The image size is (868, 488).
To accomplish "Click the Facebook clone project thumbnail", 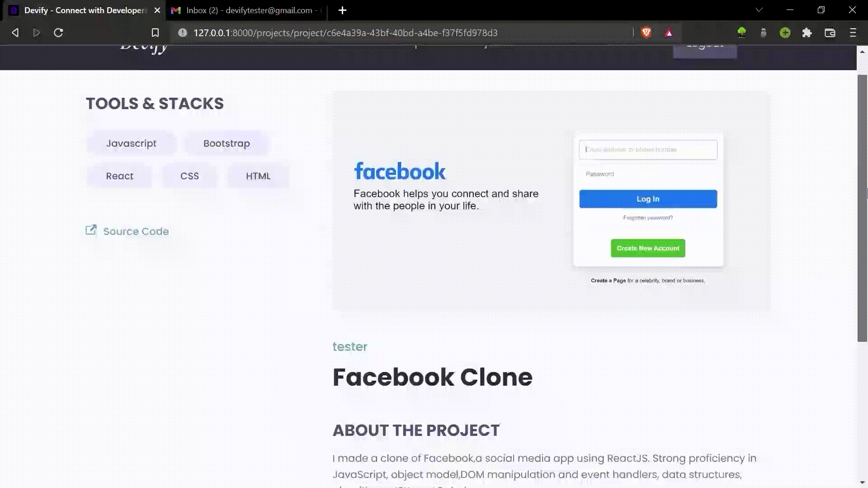I will (x=551, y=202).
